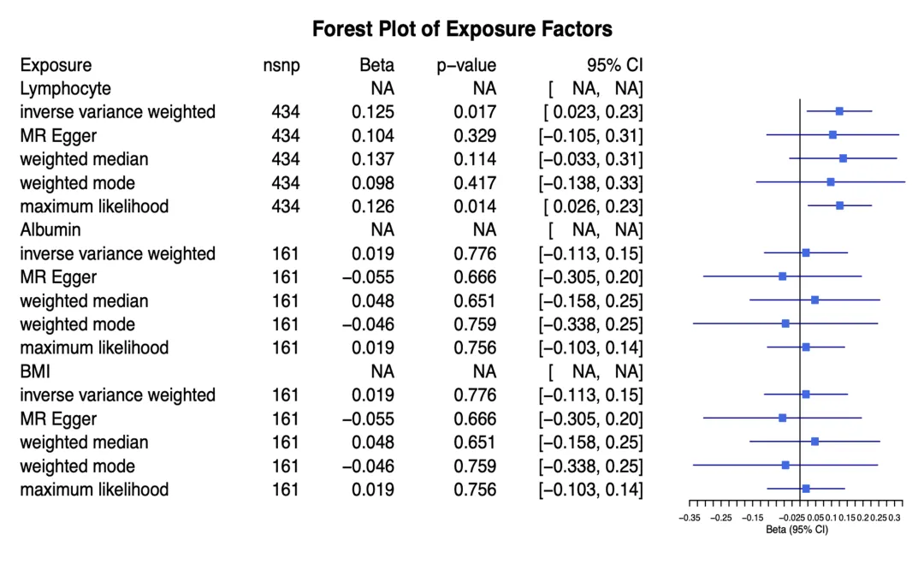Select the "Albumin" exposure group label
This screenshot has height=564, width=924.
(50, 229)
